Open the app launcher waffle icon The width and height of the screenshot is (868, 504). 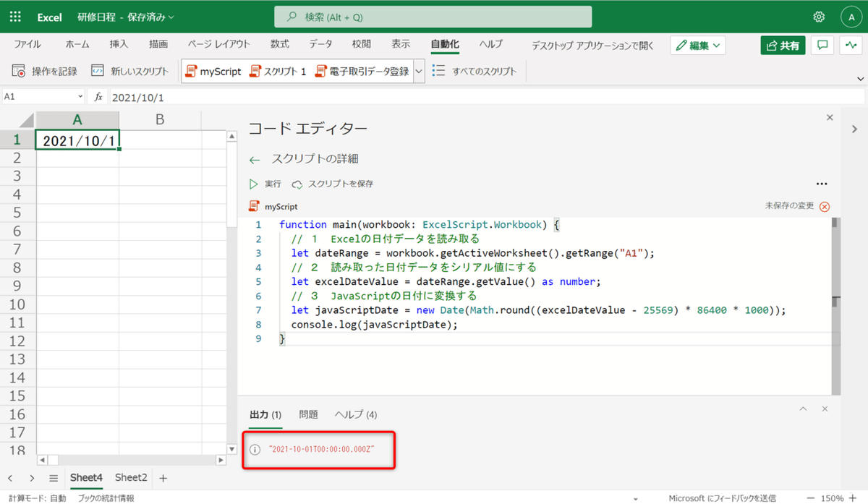16,17
